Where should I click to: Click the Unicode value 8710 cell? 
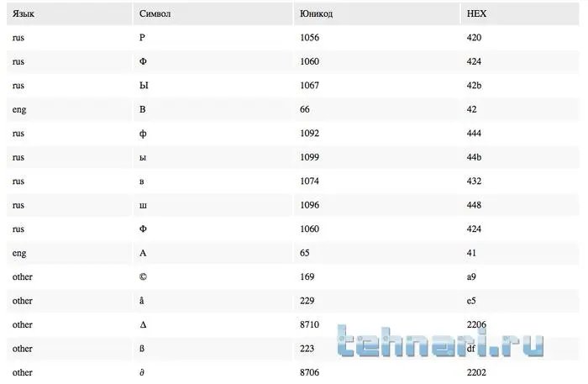click(x=310, y=324)
